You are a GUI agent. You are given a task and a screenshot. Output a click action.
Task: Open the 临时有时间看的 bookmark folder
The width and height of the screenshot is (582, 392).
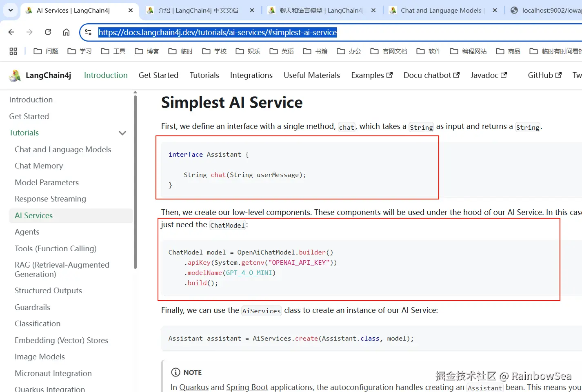pyautogui.click(x=555, y=51)
